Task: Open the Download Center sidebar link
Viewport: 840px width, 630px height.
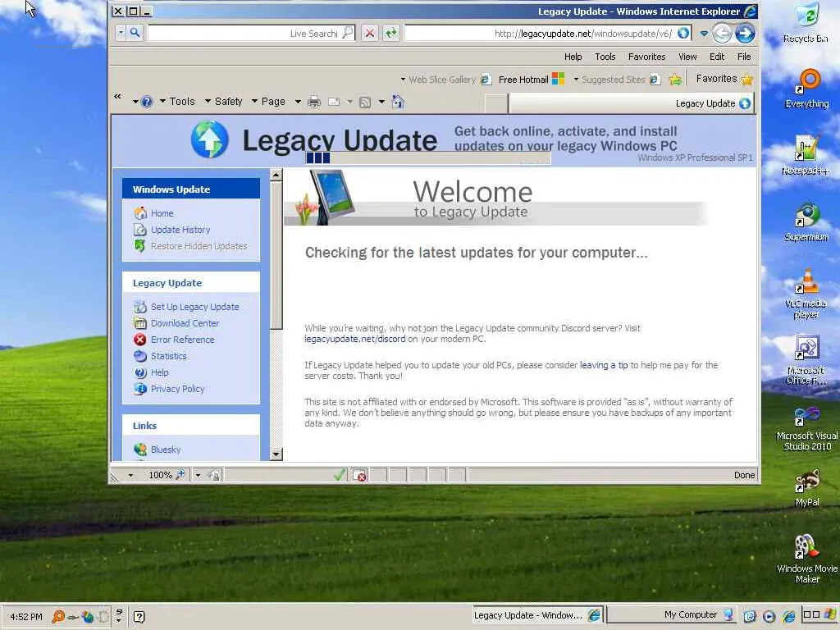Action: [x=185, y=323]
